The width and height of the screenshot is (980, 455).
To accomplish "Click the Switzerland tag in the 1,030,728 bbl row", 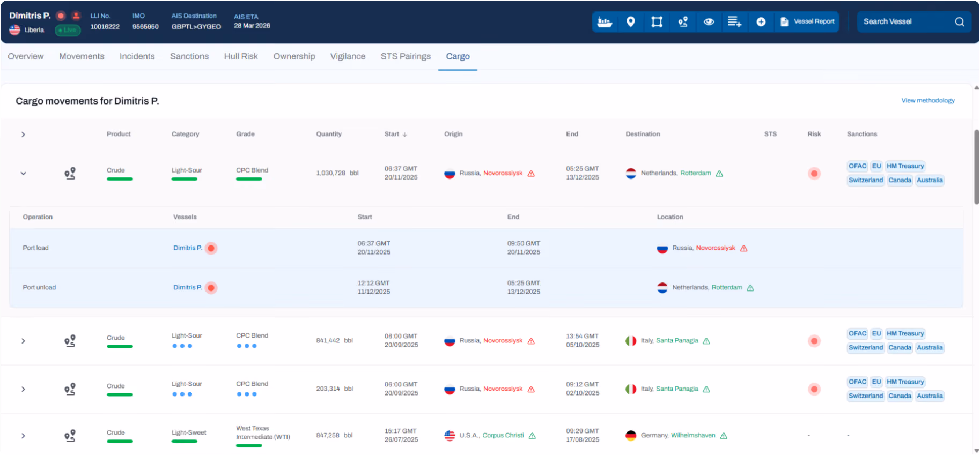I will 866,180.
